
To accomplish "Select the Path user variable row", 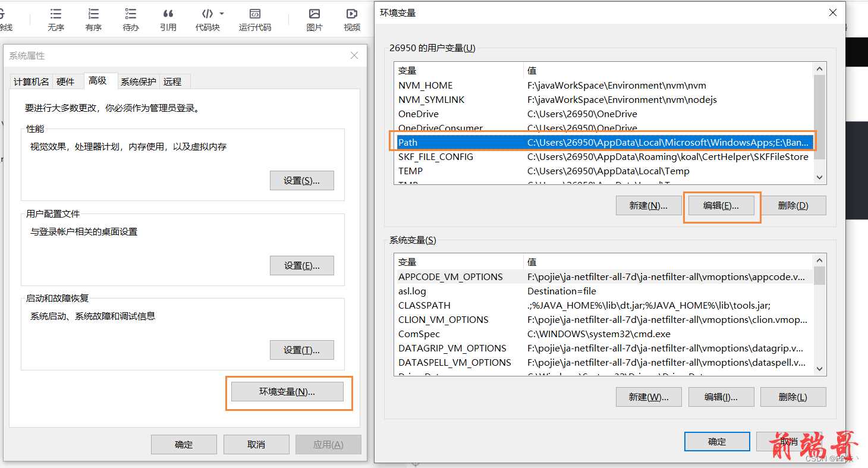I will pos(603,142).
